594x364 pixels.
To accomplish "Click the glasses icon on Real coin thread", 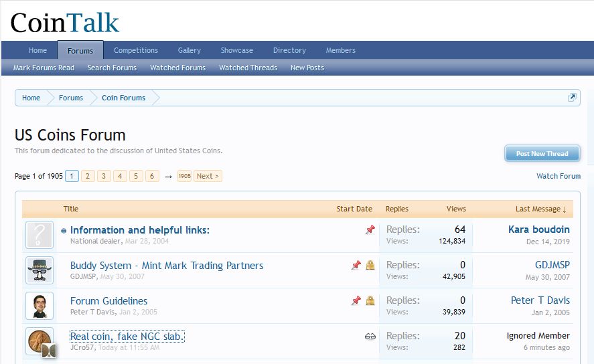I will (370, 337).
